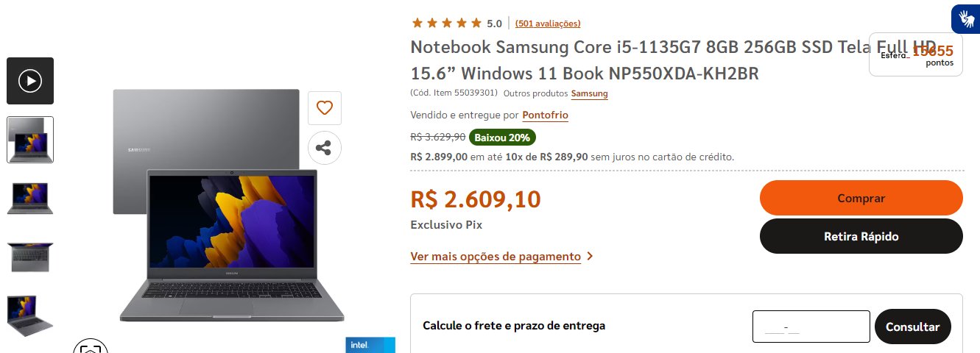Viewport: 980px width, 353px height.
Task: Click the Consultar shipping button
Action: [913, 327]
